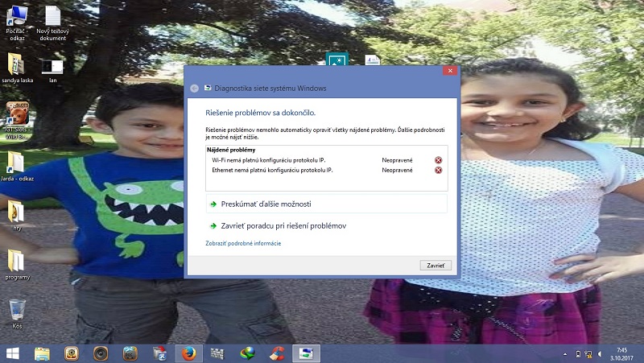Open the 'sandya laska' desktop folder
Image resolution: width=644 pixels, height=363 pixels.
coord(15,64)
